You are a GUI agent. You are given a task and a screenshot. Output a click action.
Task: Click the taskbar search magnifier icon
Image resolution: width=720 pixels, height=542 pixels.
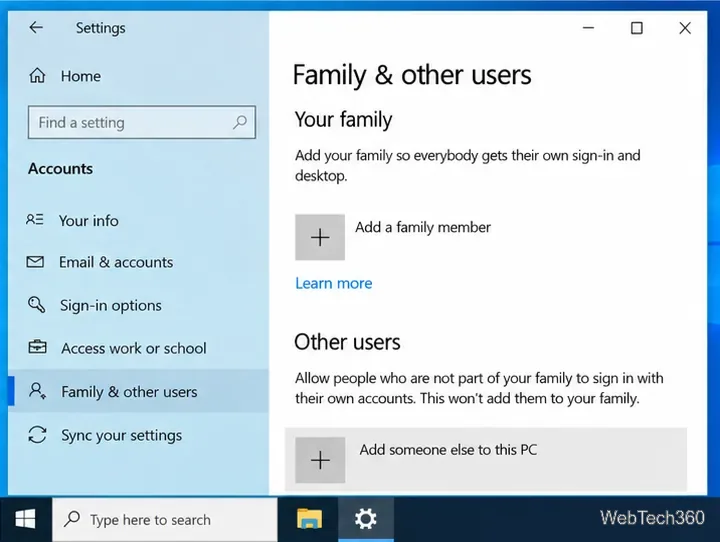click(x=72, y=519)
